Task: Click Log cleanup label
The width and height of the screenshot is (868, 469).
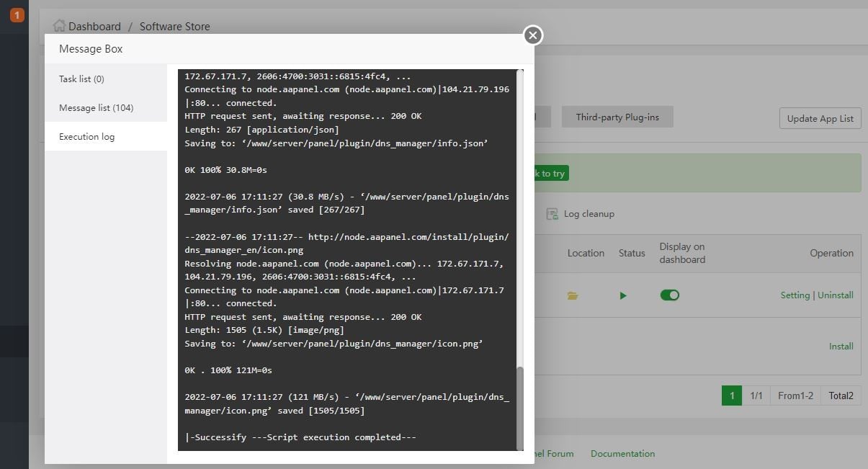Action: coord(589,213)
